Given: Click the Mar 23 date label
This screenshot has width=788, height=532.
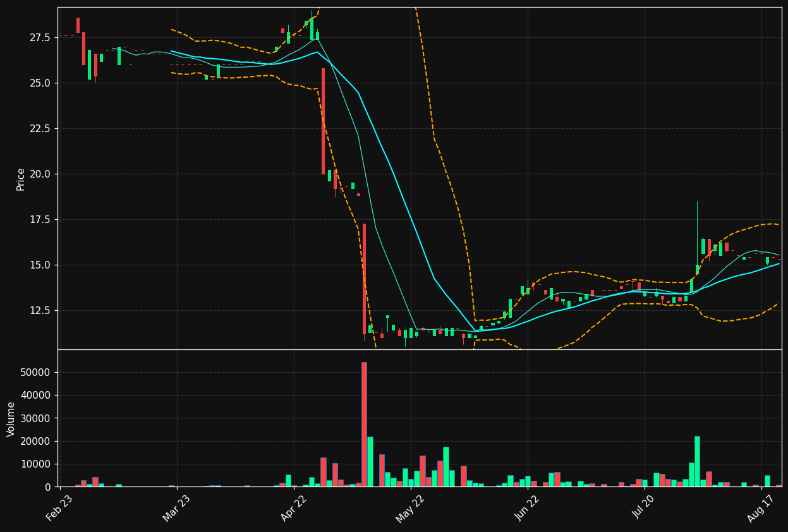Looking at the screenshot, I should (x=176, y=509).
